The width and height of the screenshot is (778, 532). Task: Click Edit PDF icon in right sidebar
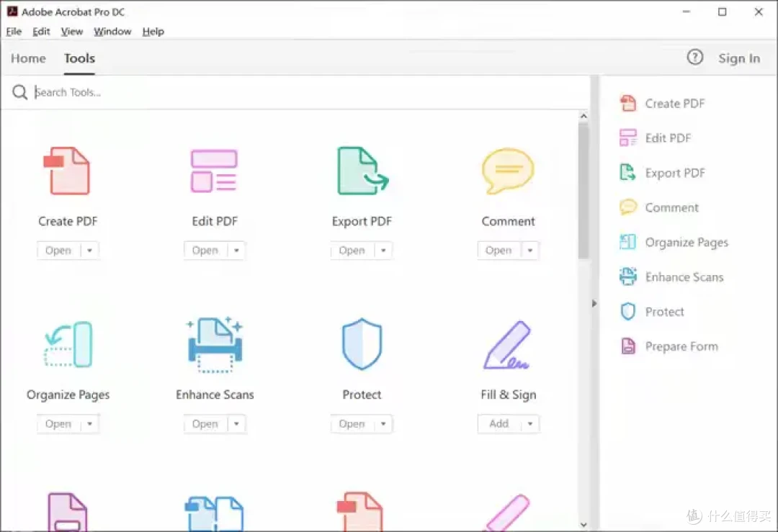(628, 137)
